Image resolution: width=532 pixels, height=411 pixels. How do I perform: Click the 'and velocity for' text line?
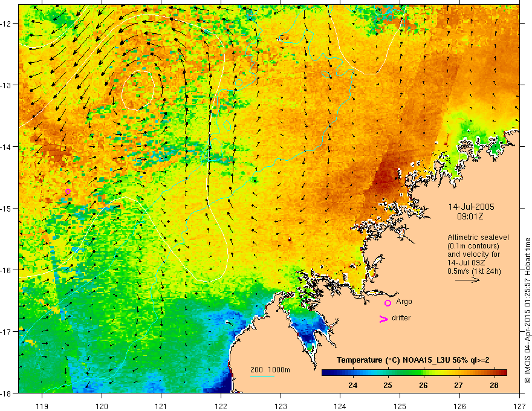[473, 254]
